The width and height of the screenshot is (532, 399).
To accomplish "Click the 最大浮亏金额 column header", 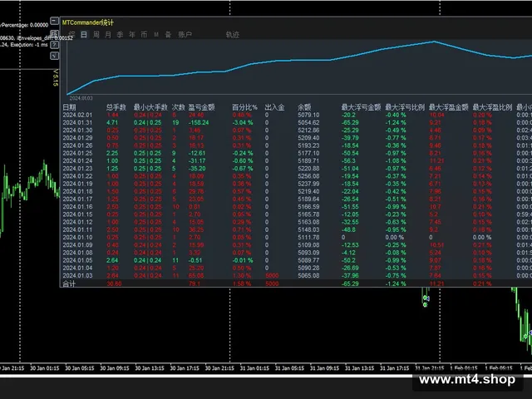I will [361, 107].
